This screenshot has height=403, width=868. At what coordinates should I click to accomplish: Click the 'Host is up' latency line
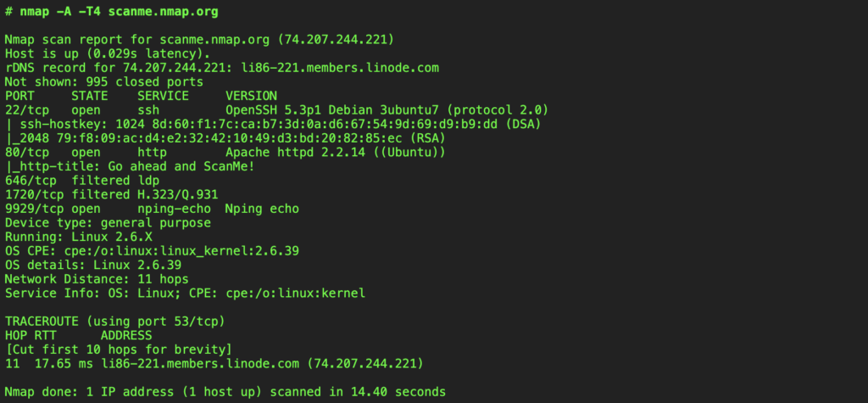tap(106, 53)
